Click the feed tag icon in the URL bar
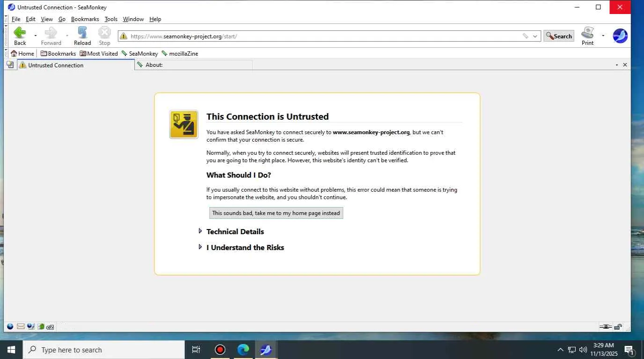This screenshot has height=359, width=644. 525,36
